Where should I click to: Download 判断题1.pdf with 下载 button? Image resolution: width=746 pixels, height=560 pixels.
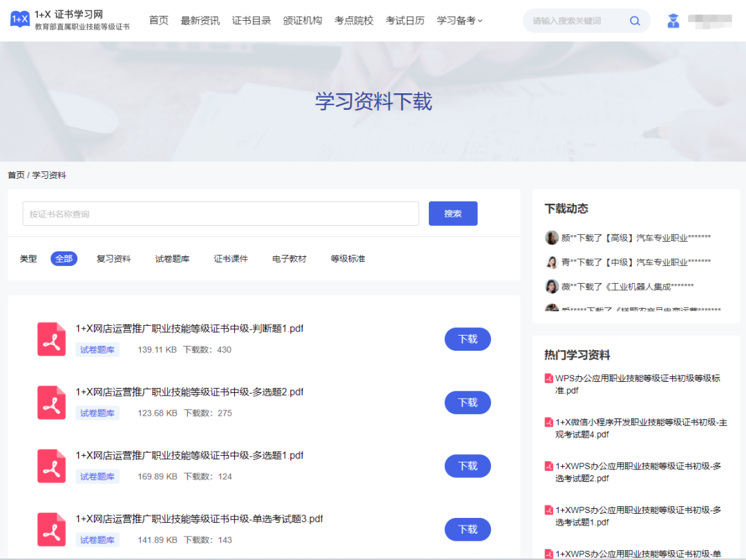click(468, 339)
